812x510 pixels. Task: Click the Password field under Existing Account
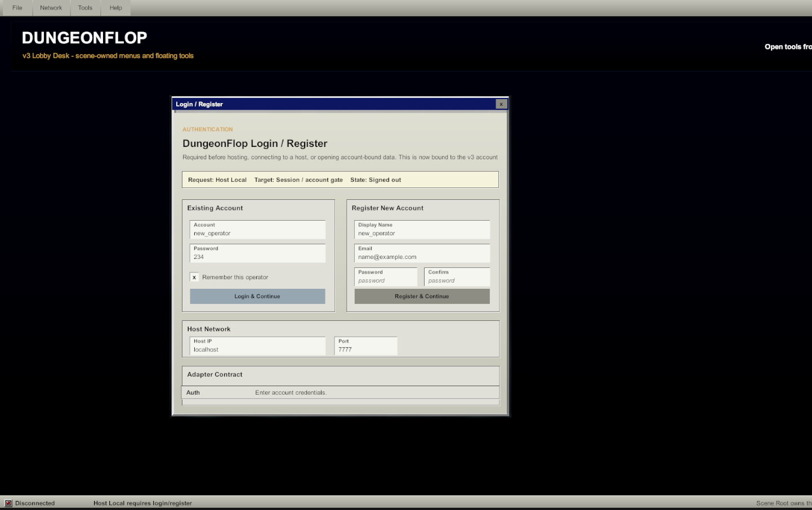pyautogui.click(x=258, y=253)
